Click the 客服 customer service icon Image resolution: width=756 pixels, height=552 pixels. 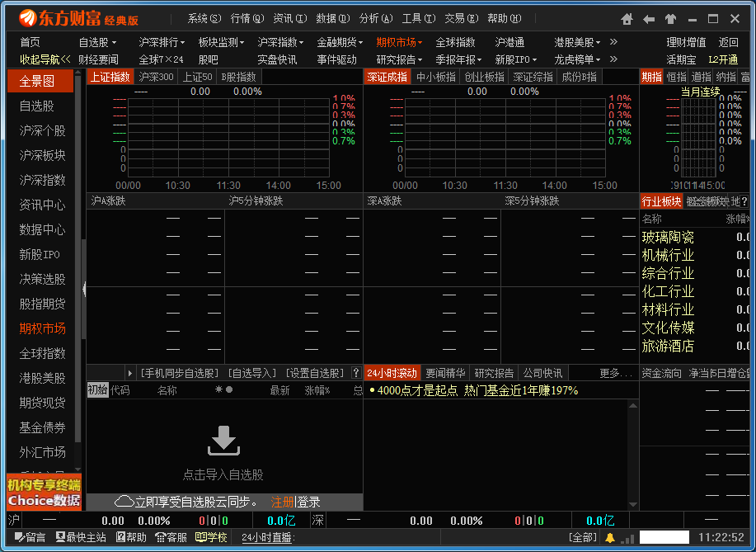click(x=170, y=537)
